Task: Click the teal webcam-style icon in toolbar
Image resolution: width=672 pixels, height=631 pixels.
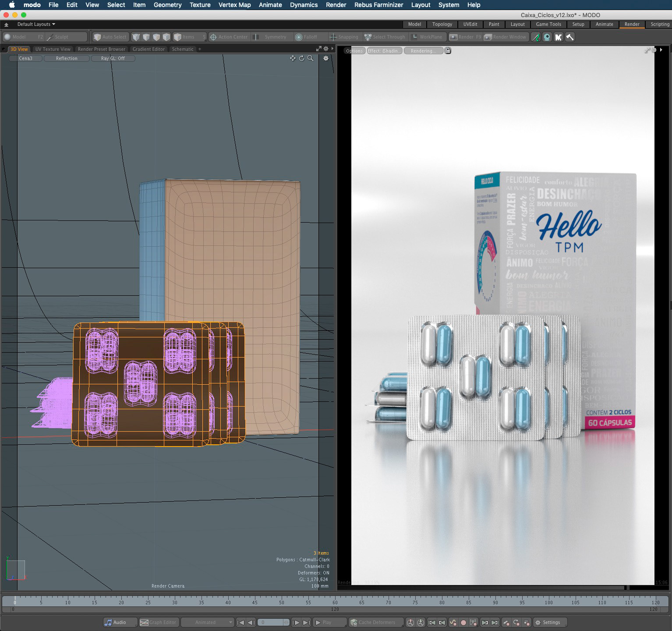Action: [547, 37]
